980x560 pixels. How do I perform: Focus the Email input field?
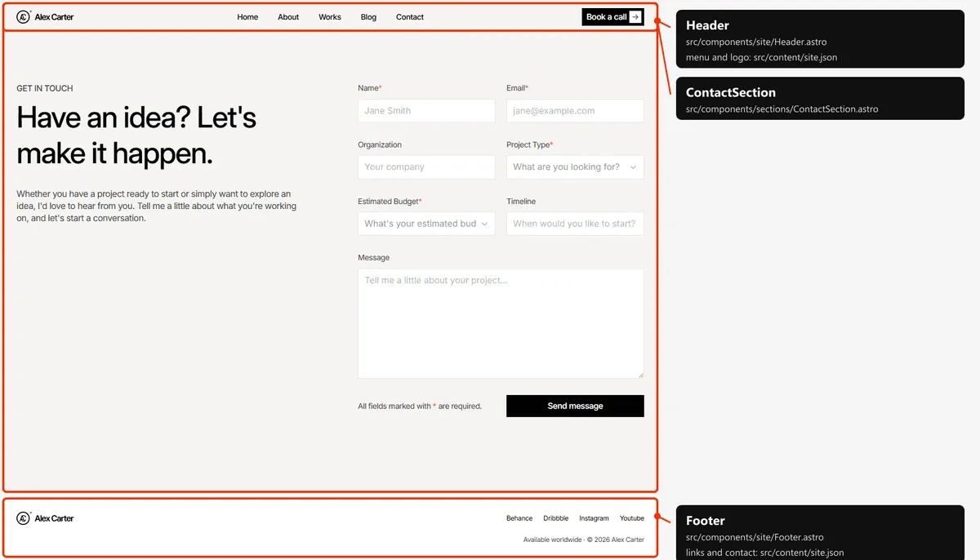(575, 111)
